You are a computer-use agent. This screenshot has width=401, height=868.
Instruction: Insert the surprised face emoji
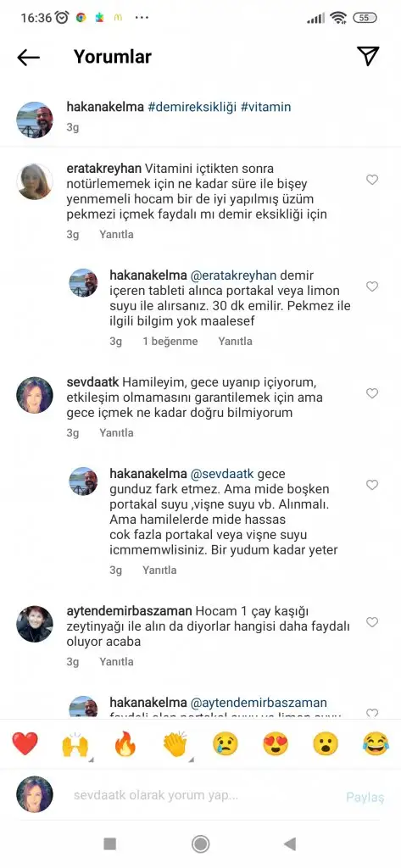pos(326,743)
